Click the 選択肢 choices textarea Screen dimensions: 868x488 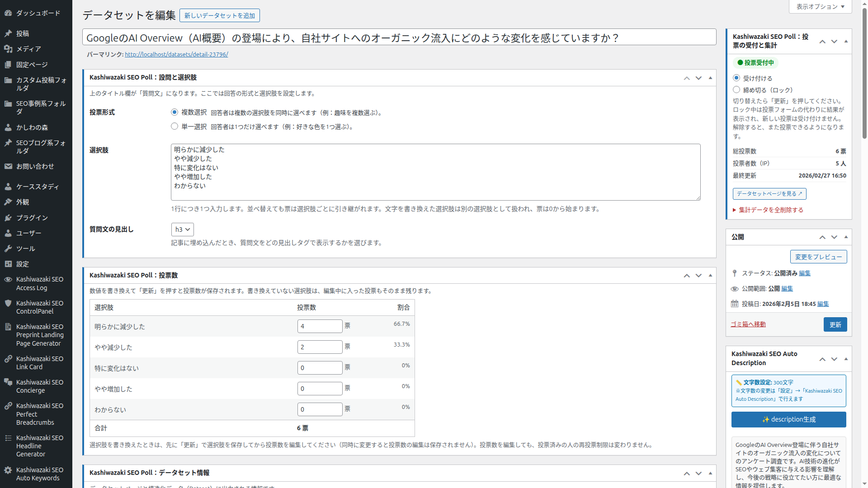436,172
